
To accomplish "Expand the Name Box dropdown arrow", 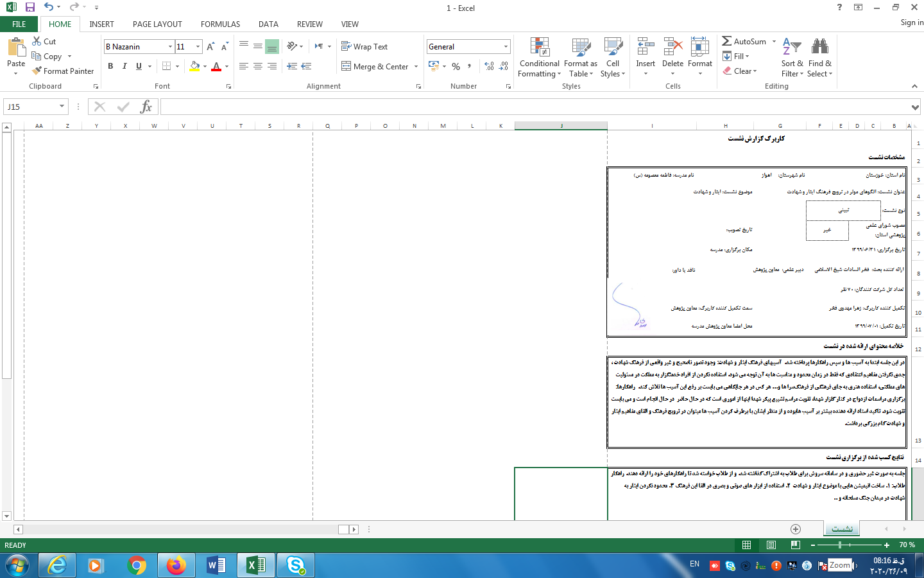I will tap(62, 107).
